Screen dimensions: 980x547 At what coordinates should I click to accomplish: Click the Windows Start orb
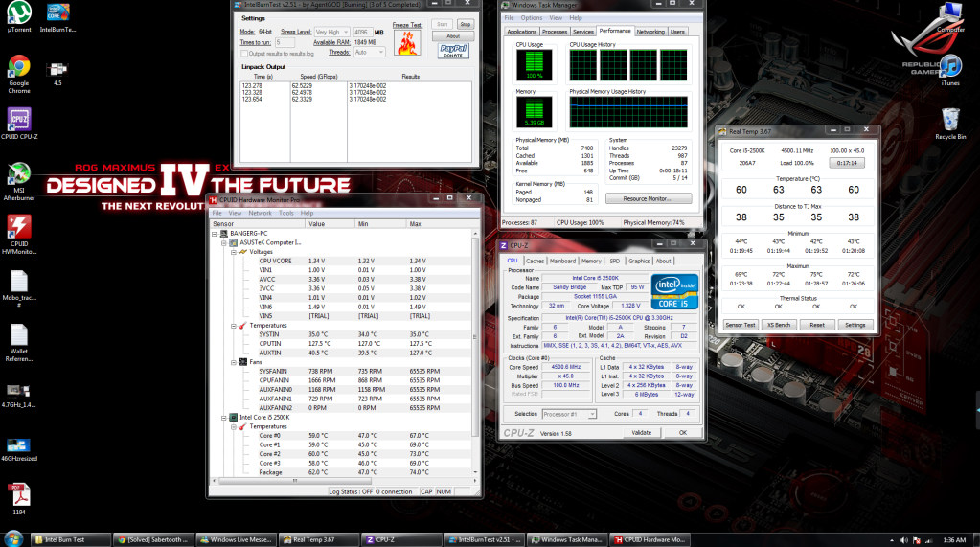coord(13,539)
